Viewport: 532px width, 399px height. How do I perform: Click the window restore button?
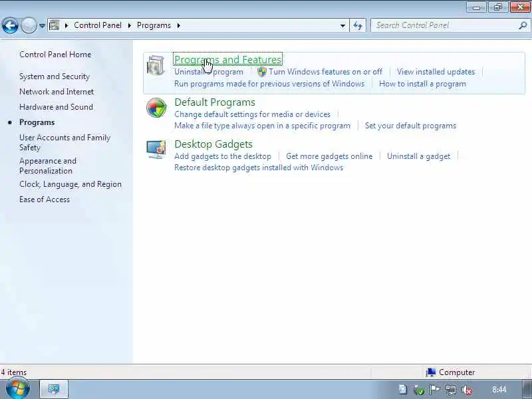498,7
